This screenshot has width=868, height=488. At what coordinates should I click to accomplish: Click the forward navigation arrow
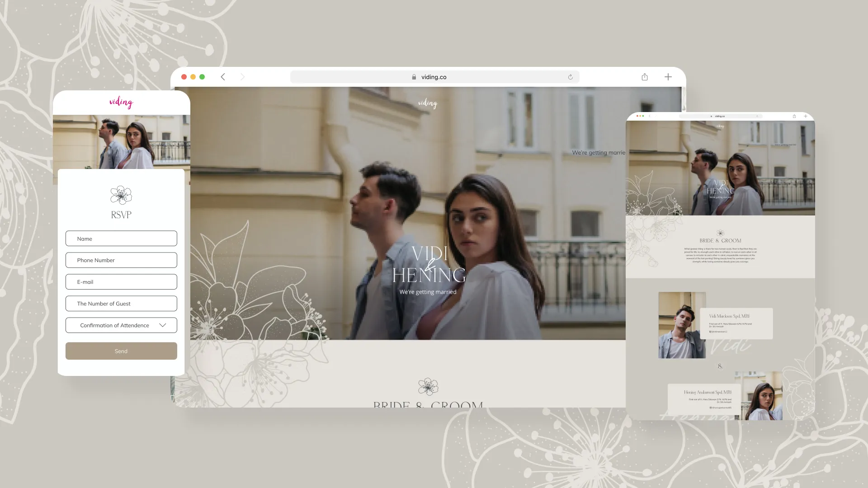click(243, 77)
